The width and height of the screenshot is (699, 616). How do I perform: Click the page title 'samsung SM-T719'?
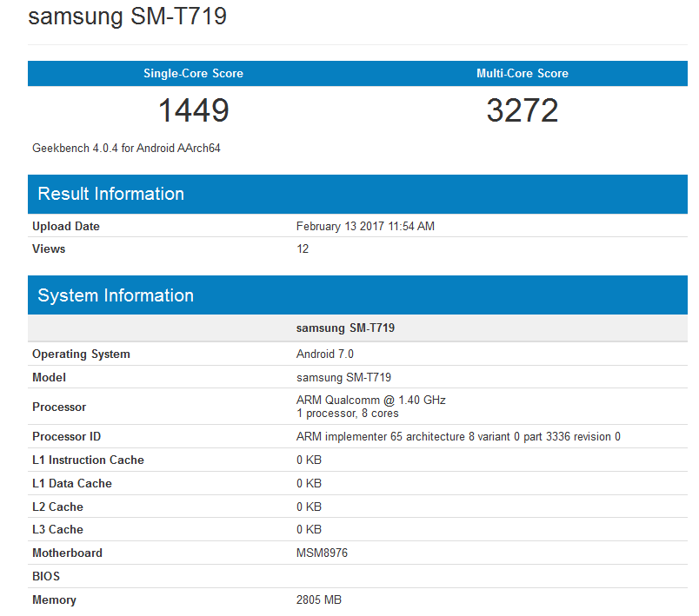pyautogui.click(x=128, y=17)
